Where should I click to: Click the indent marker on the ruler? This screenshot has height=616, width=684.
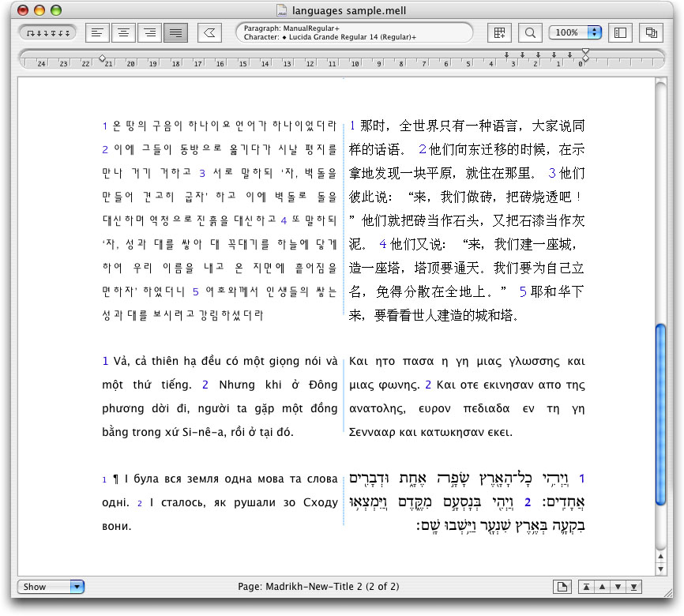(585, 54)
